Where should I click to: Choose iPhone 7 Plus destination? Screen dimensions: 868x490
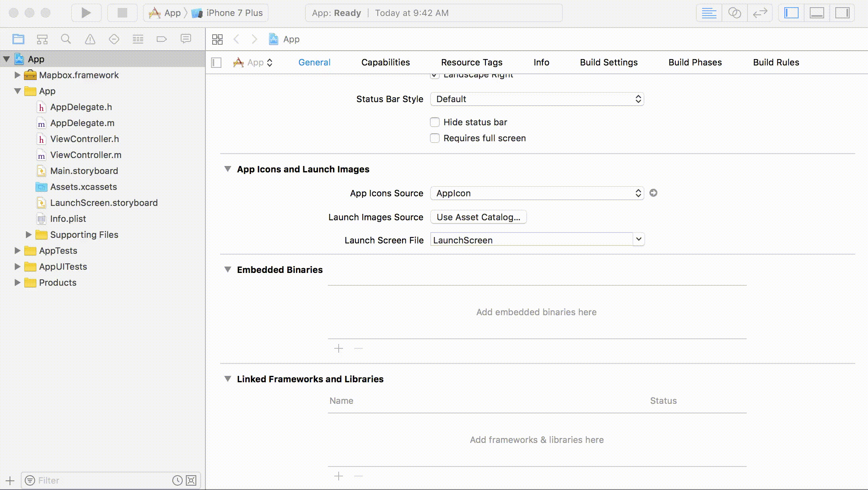(x=227, y=13)
